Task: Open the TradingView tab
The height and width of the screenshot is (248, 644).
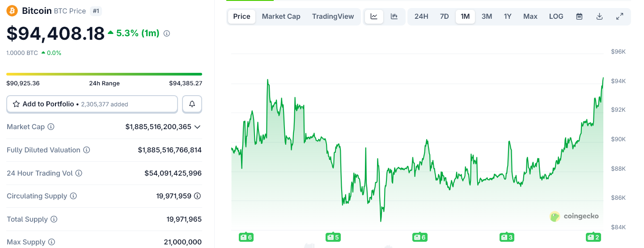Action: click(x=333, y=17)
